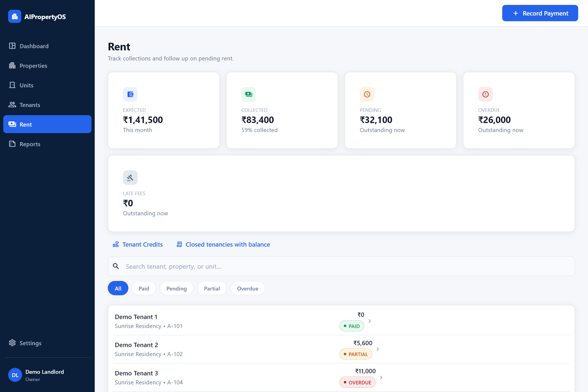Click the DL avatar circle
This screenshot has width=588, height=392.
point(15,375)
